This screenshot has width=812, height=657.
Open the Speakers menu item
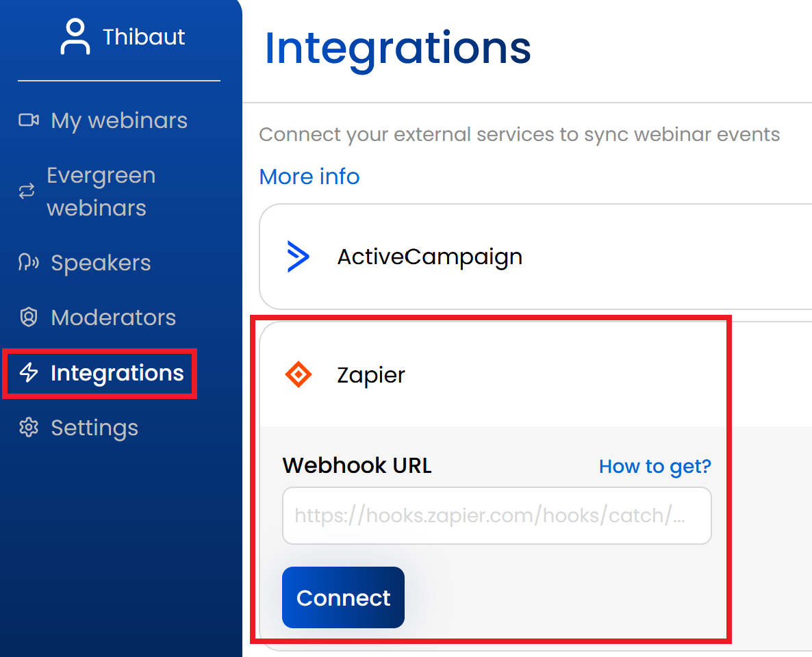tap(101, 263)
